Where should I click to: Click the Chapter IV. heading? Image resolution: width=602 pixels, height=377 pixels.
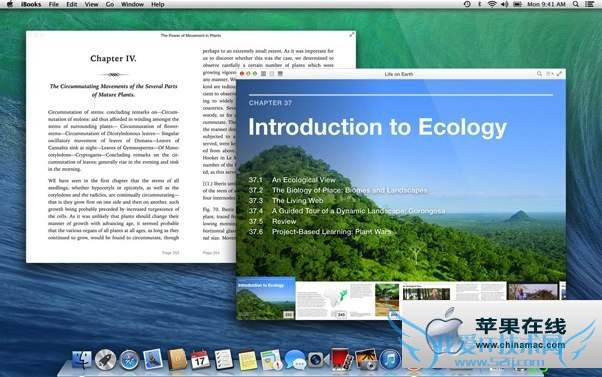(x=113, y=58)
